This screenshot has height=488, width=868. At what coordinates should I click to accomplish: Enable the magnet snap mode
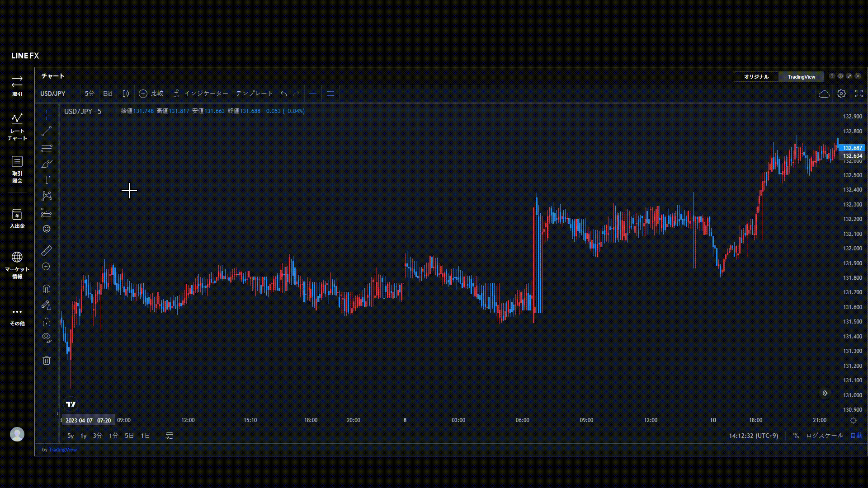pyautogui.click(x=47, y=289)
